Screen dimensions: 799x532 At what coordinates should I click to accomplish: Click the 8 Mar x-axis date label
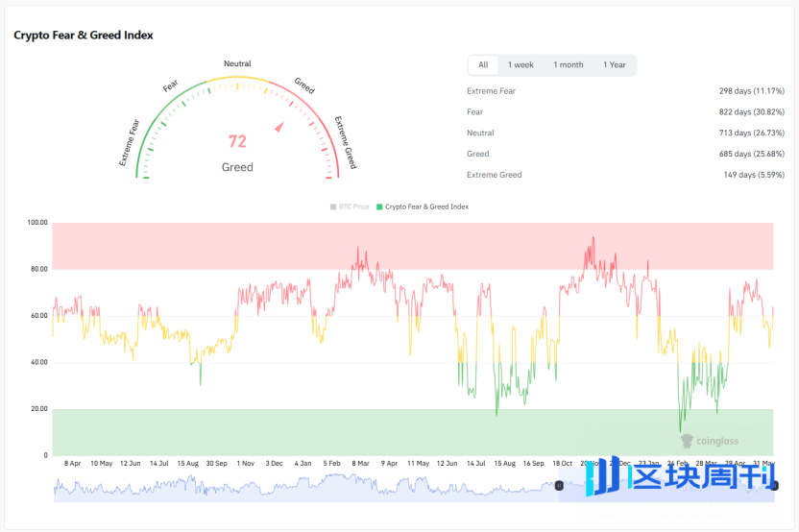click(360, 463)
